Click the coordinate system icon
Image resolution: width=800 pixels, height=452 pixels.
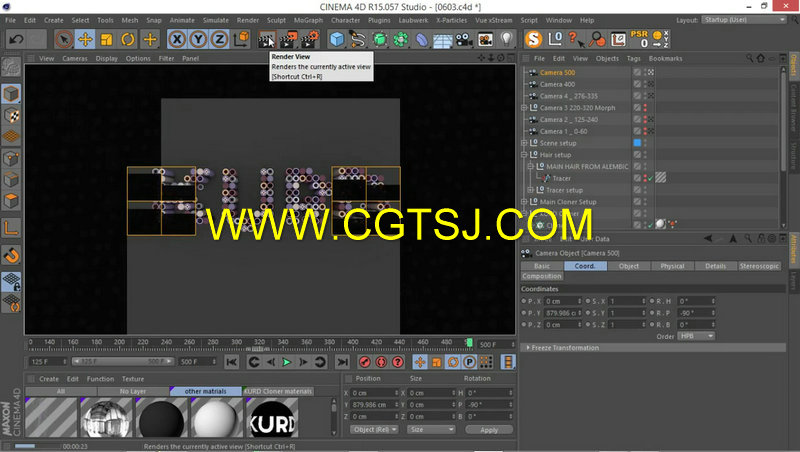click(241, 39)
